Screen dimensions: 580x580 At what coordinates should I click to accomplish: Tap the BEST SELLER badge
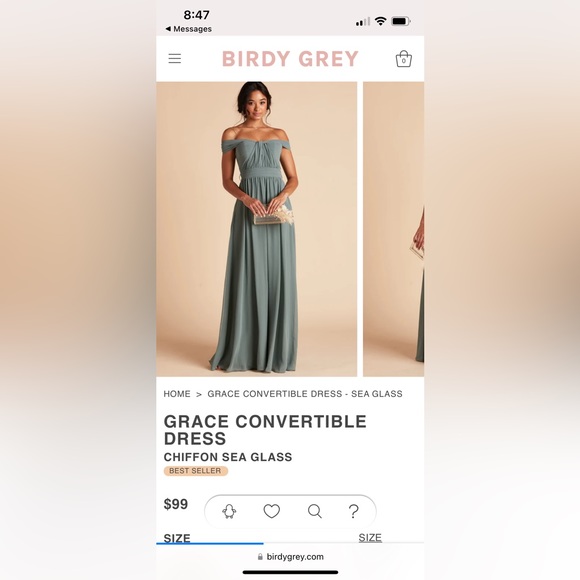196,471
